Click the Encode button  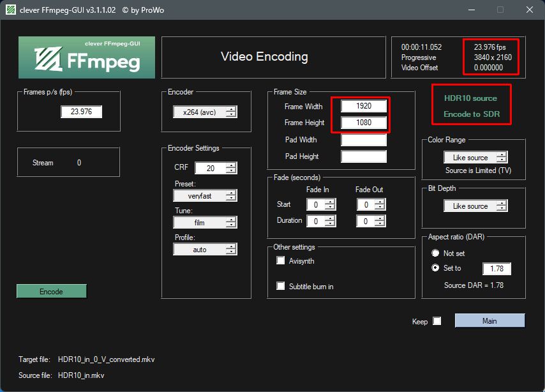[x=52, y=292]
